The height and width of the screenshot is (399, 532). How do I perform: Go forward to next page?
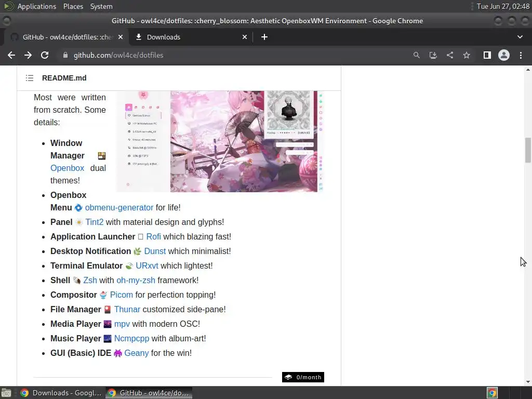point(28,55)
